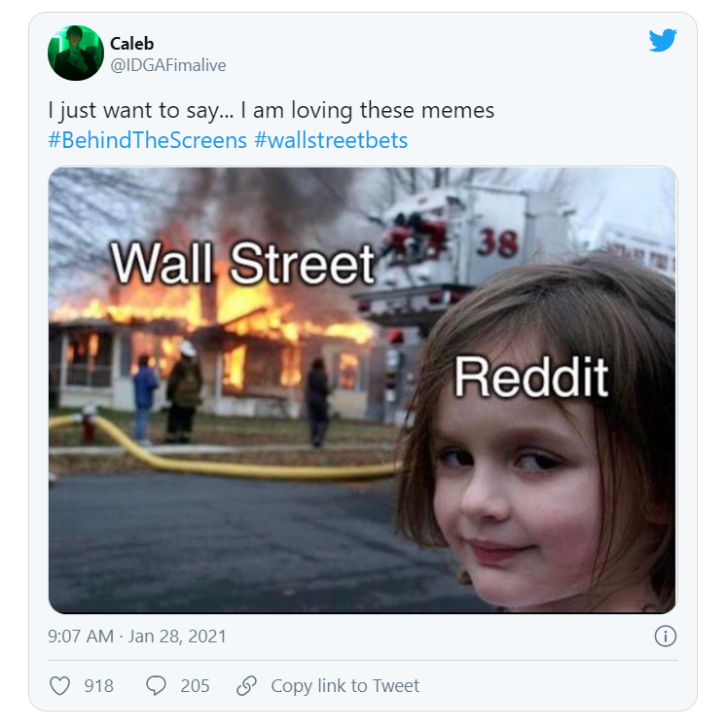Click Copy link to Tweet text

(x=344, y=686)
